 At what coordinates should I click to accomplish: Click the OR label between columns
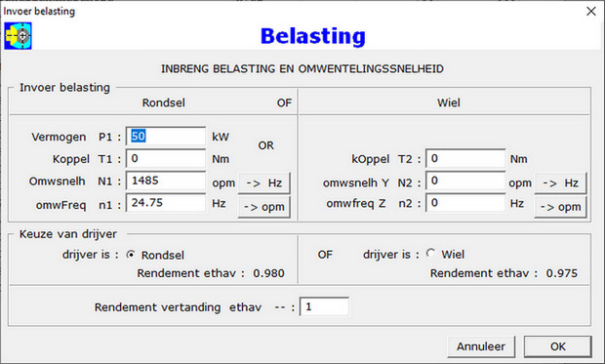(265, 145)
